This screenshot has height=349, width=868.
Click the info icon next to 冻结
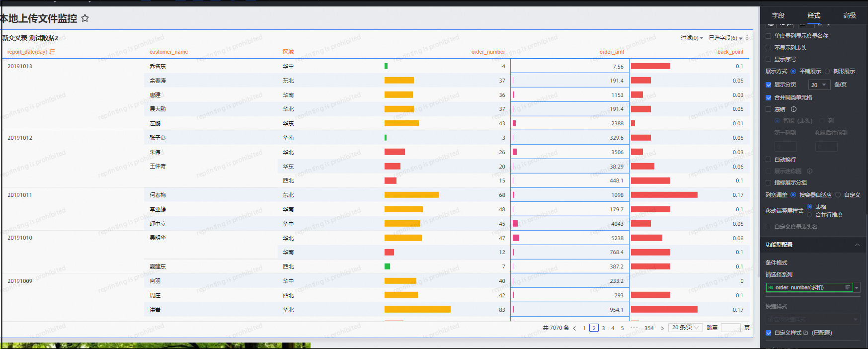click(793, 109)
